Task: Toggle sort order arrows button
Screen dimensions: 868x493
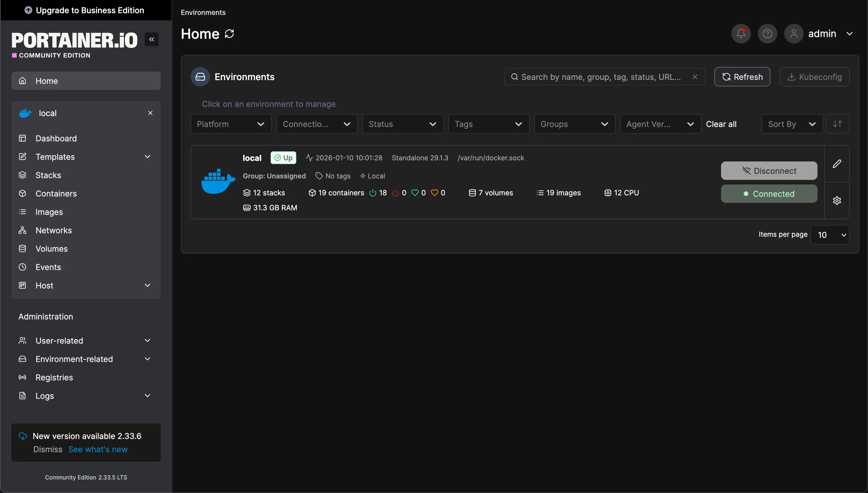Action: pos(837,124)
